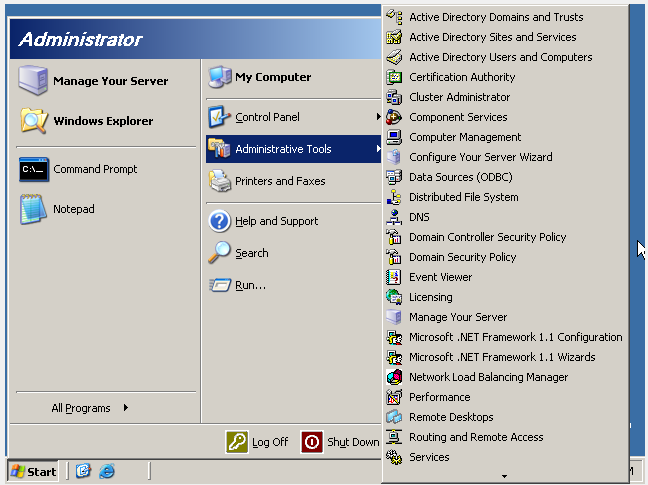The width and height of the screenshot is (648, 485).
Task: Click the Notepad icon
Action: pos(33,209)
